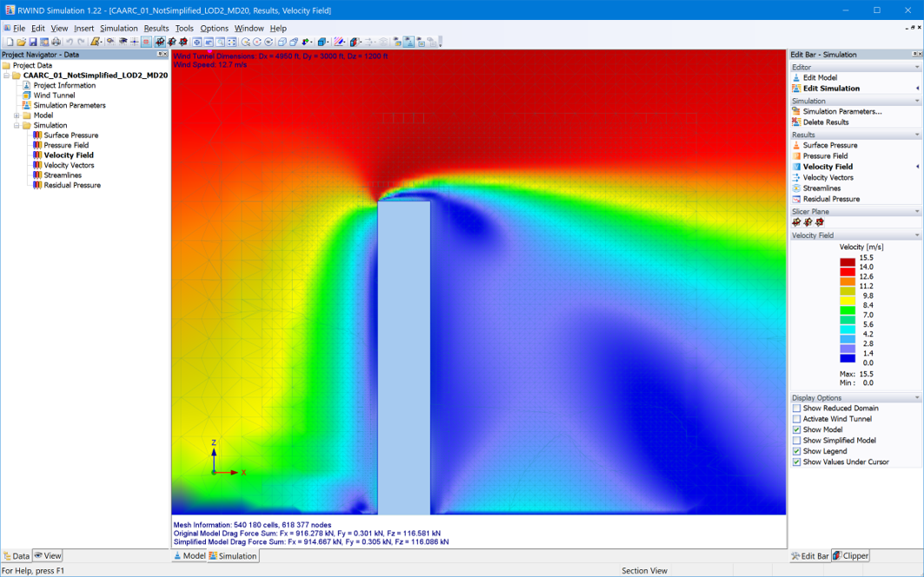Activate the first Slicer Plane icon
Screen dimensions: 924x577
(795, 222)
